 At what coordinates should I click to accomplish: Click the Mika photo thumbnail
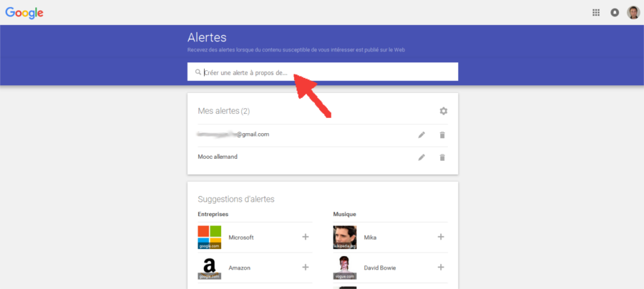[345, 237]
